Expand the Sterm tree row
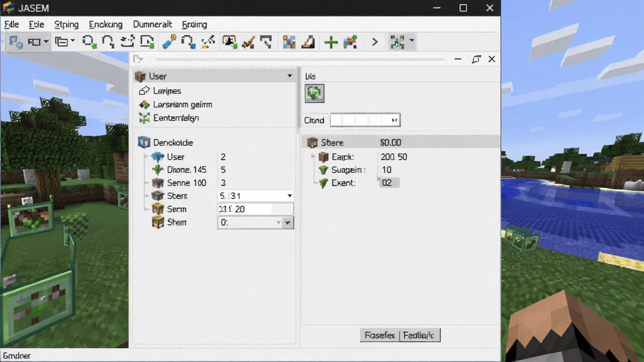The width and height of the screenshot is (644, 362). click(146, 196)
